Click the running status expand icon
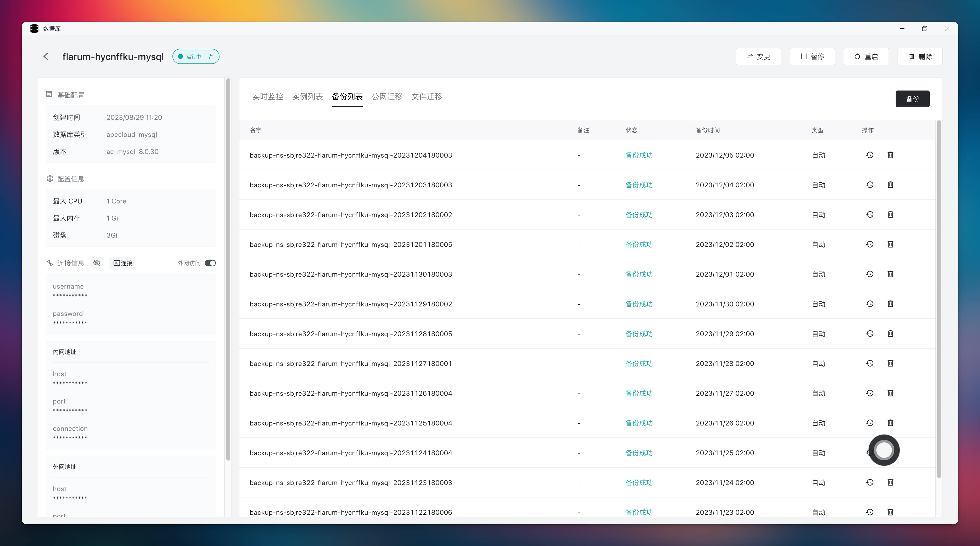The image size is (980, 546). pyautogui.click(x=210, y=56)
